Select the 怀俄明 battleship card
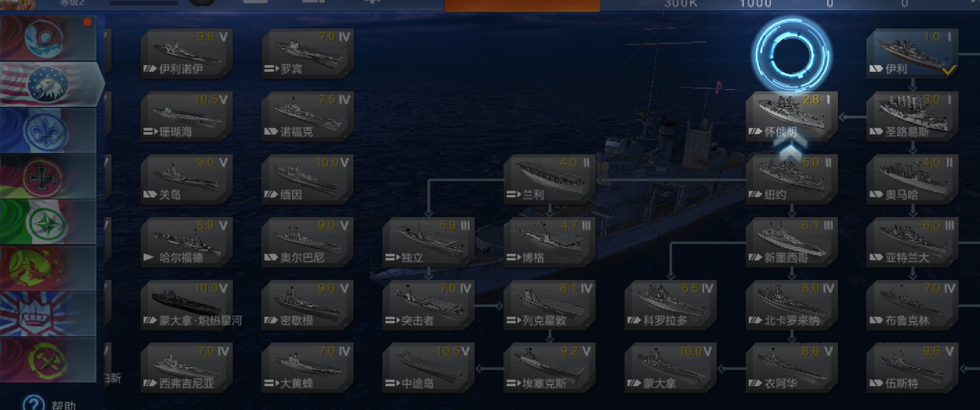This screenshot has height=410, width=980. point(791,116)
